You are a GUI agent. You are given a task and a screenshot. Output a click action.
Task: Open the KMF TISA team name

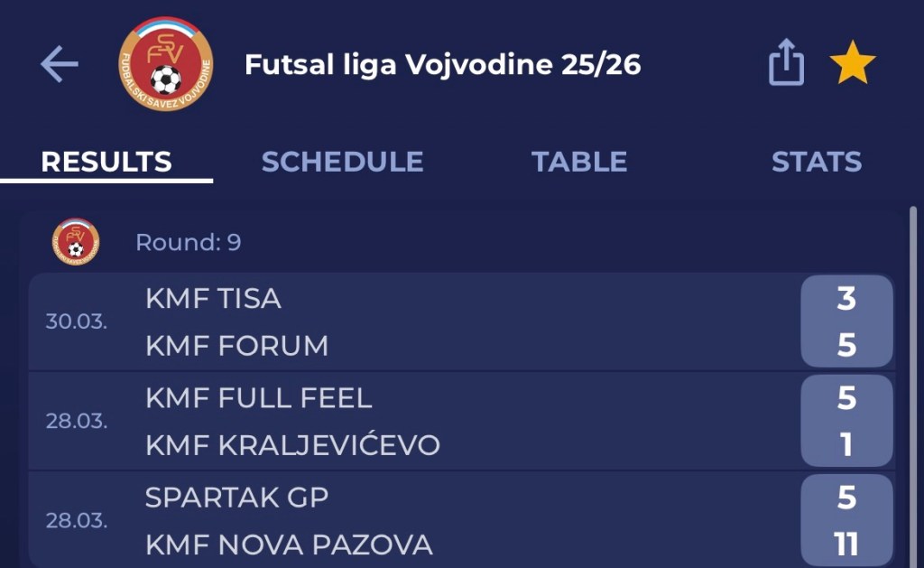[213, 299]
